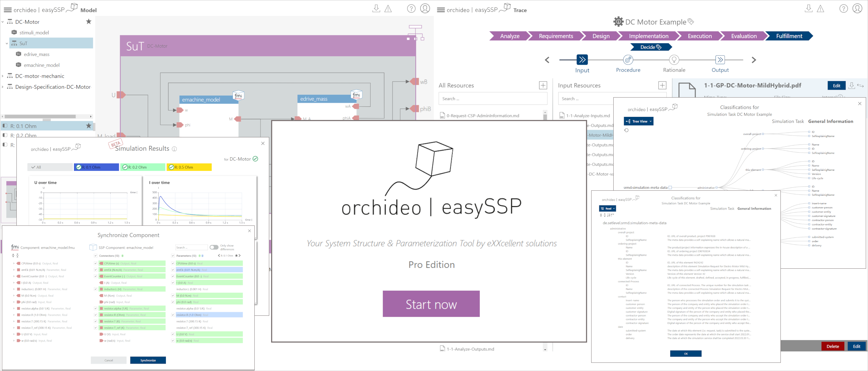Add resource with Input Resources plus icon
Image resolution: width=868 pixels, height=371 pixels.
pos(662,86)
